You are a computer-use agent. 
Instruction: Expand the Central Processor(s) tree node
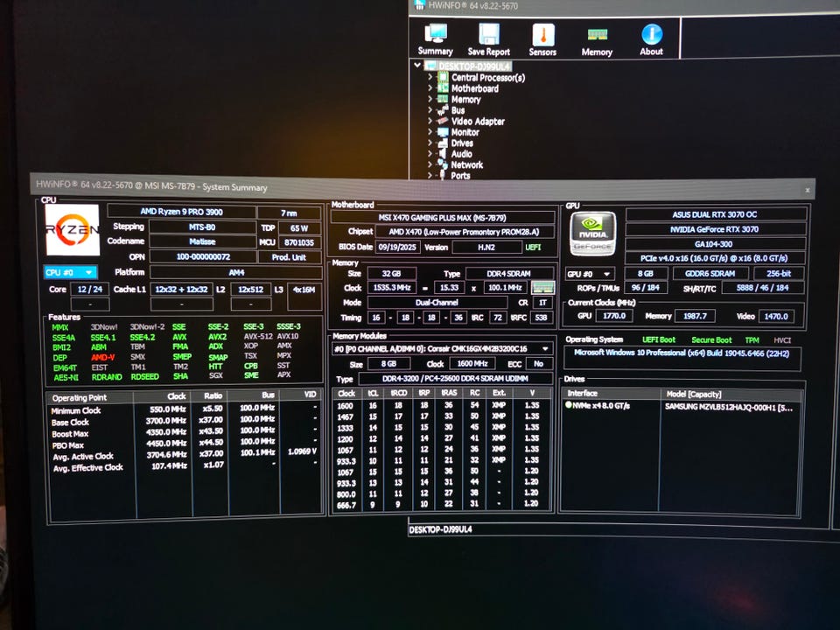(x=430, y=77)
